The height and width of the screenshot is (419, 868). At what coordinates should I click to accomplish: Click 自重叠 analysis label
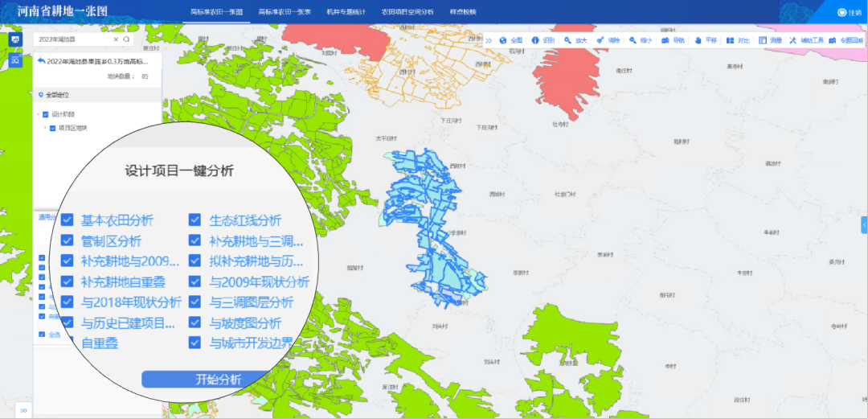coord(100,343)
